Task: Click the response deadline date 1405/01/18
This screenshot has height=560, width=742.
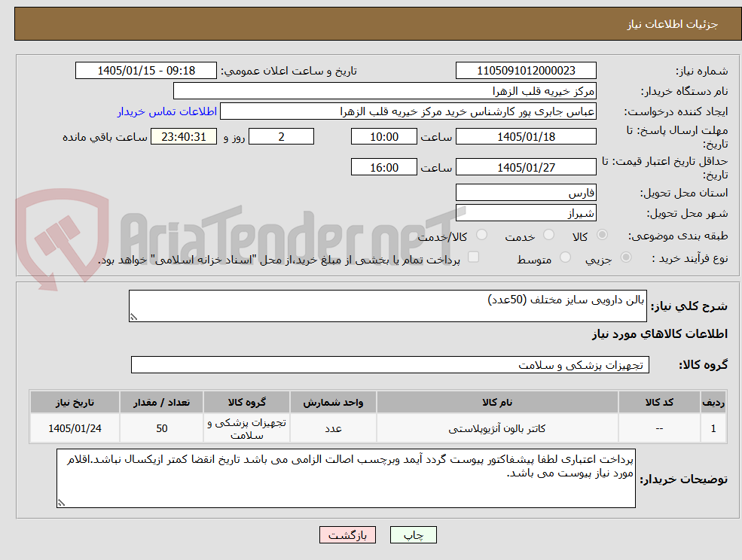Action: point(526,137)
